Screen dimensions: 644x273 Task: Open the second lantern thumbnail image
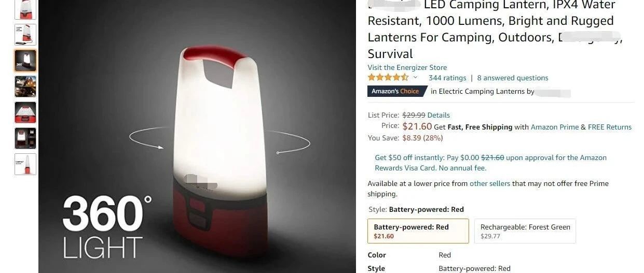point(25,35)
